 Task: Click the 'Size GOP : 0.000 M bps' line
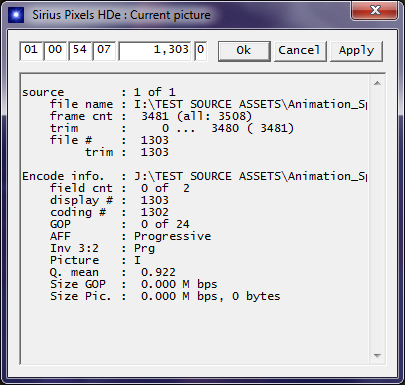coord(134,284)
